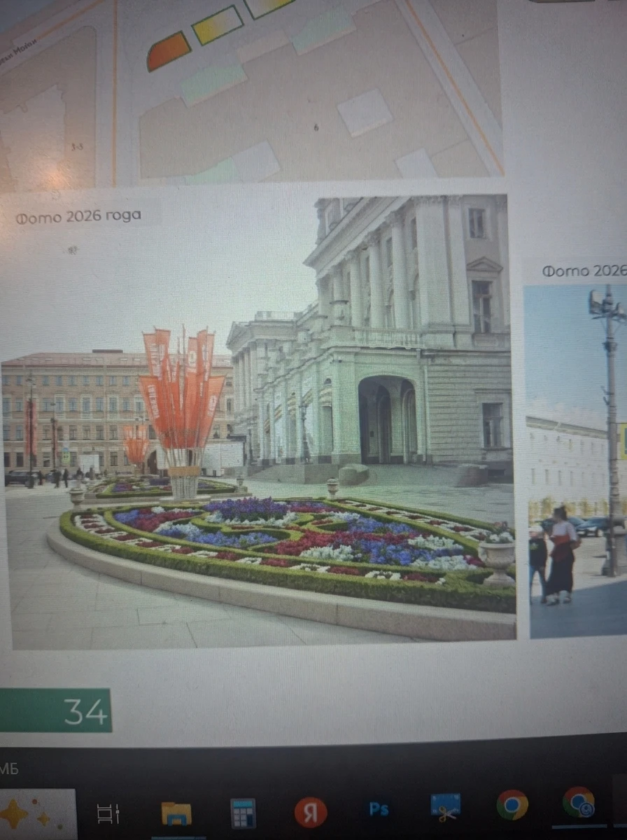The image size is (627, 840).
Task: Open File Explorer from the taskbar
Action: [x=176, y=813]
